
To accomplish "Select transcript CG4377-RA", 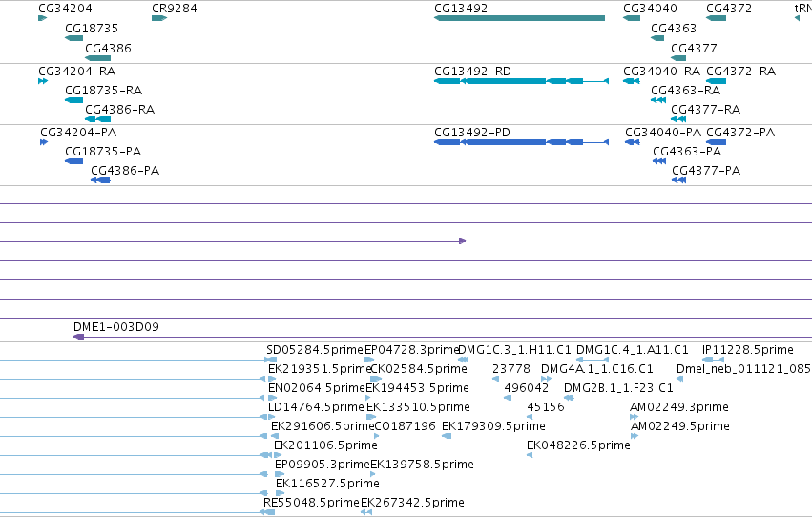I will pos(706,109).
